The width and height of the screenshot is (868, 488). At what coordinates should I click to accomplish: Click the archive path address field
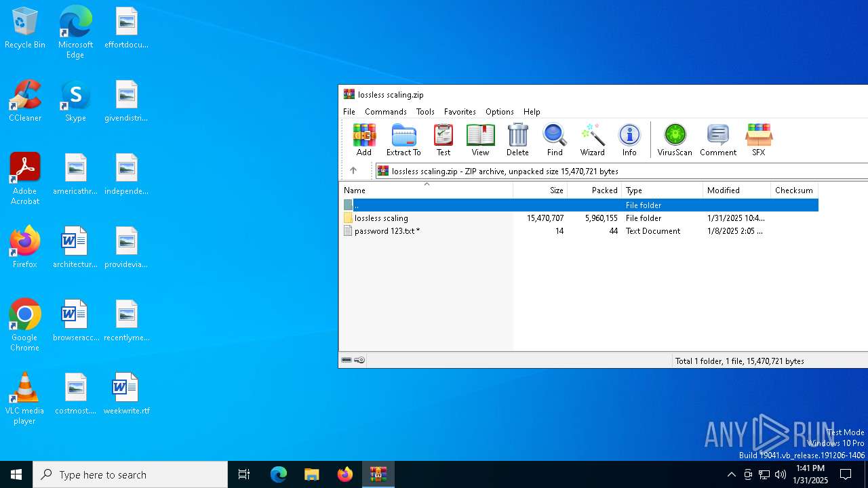coord(621,171)
